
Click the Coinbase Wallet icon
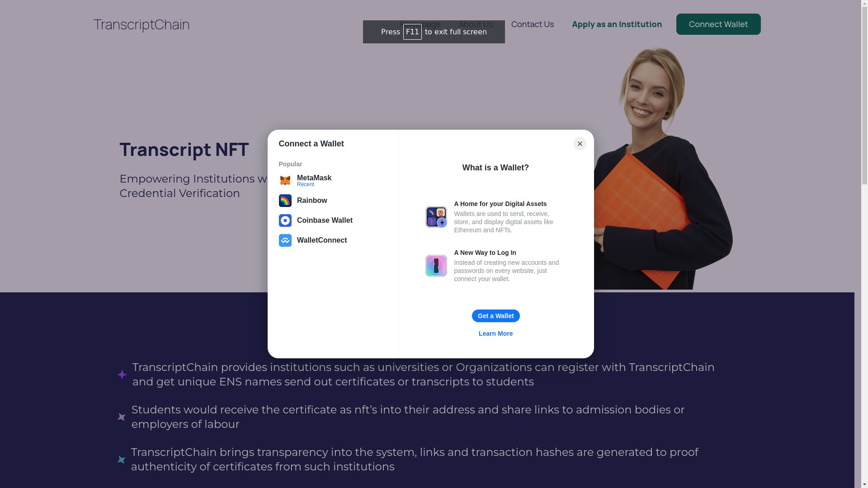coord(285,221)
